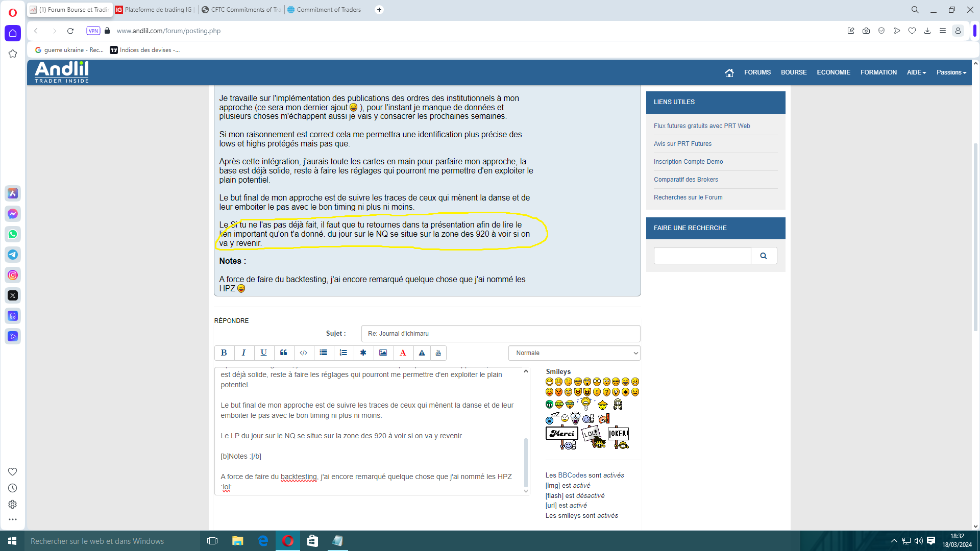Image resolution: width=980 pixels, height=551 pixels.
Task: Open the WhatsApp sidebar icon in Opera
Action: [13, 234]
